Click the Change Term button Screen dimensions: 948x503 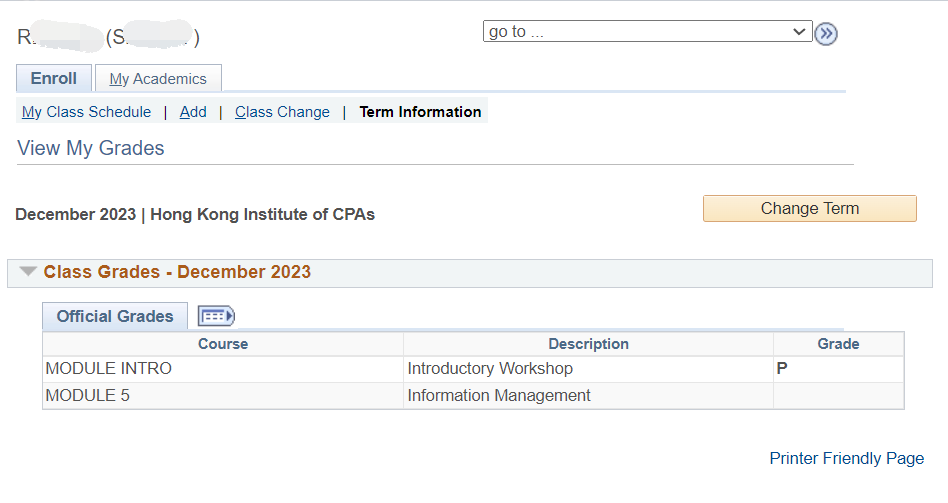810,209
